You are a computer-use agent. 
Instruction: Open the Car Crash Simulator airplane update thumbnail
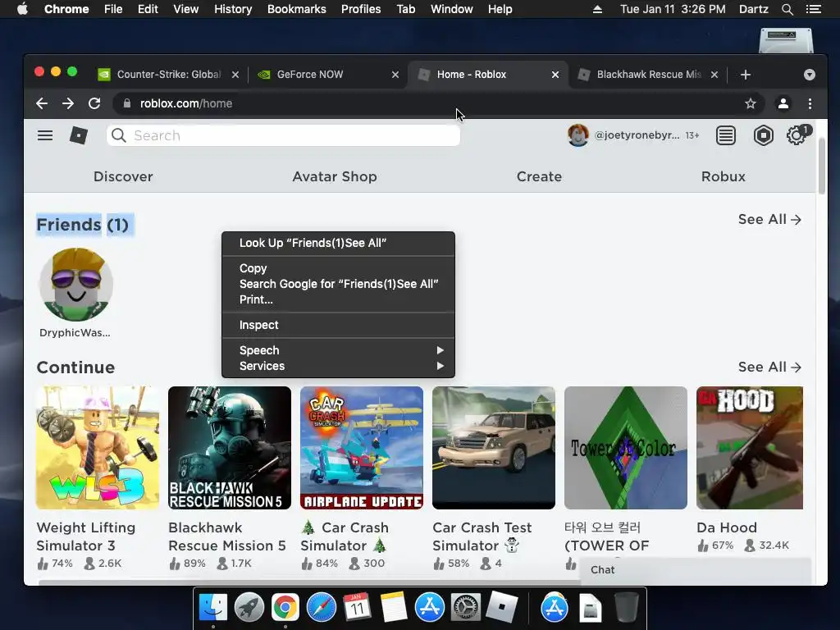pos(362,448)
